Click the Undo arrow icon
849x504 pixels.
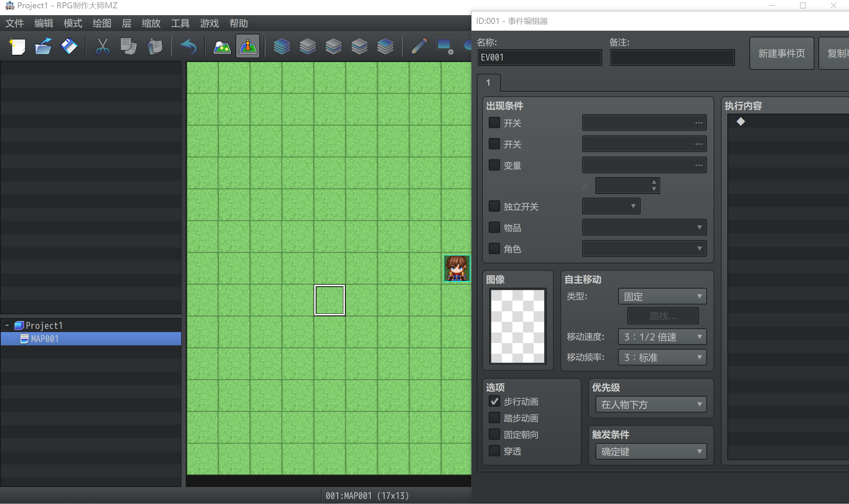tap(188, 47)
